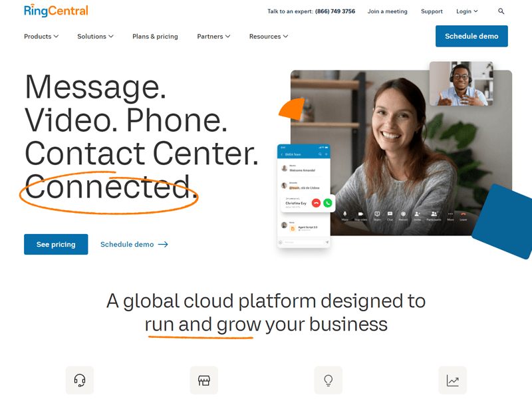Click the growth chart icon tile
Image resolution: width=532 pixels, height=399 pixels.
[x=452, y=380]
